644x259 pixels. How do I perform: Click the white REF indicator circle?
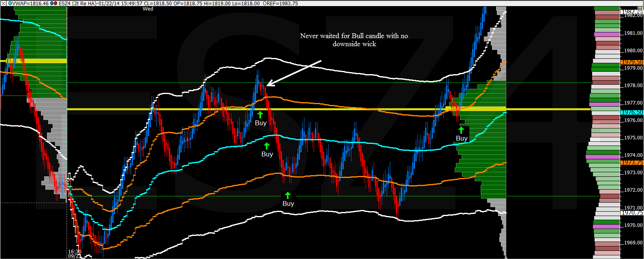(265, 3)
